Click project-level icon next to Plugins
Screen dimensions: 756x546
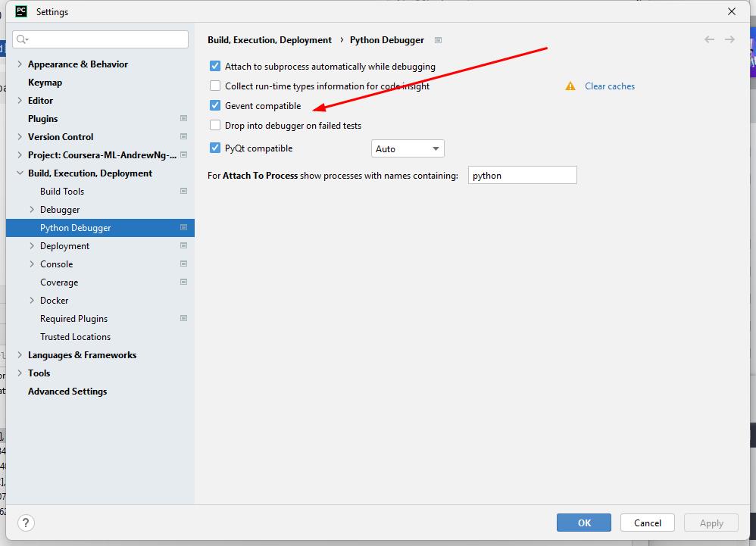(183, 118)
